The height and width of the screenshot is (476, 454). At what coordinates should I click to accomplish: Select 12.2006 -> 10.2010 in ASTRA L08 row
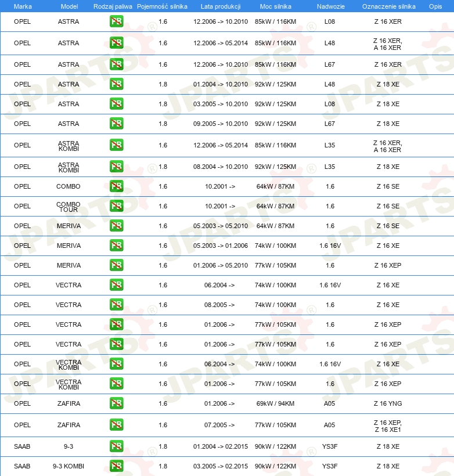point(221,21)
